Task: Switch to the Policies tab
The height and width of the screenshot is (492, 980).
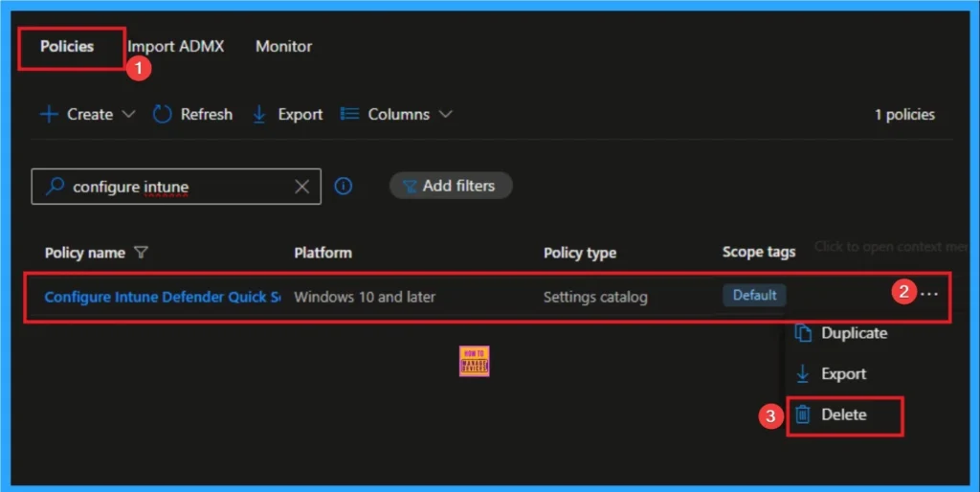Action: (x=67, y=46)
